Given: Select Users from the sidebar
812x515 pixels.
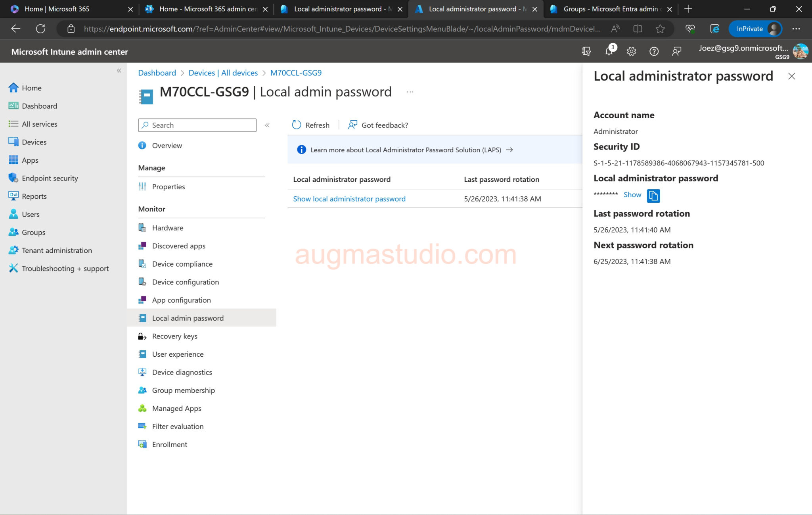Looking at the screenshot, I should 31,214.
